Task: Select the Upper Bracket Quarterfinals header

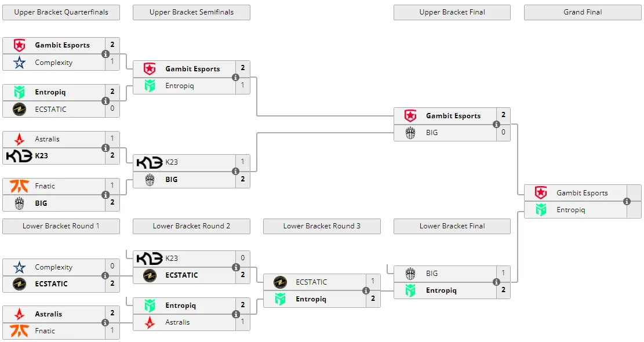Action: click(61, 12)
